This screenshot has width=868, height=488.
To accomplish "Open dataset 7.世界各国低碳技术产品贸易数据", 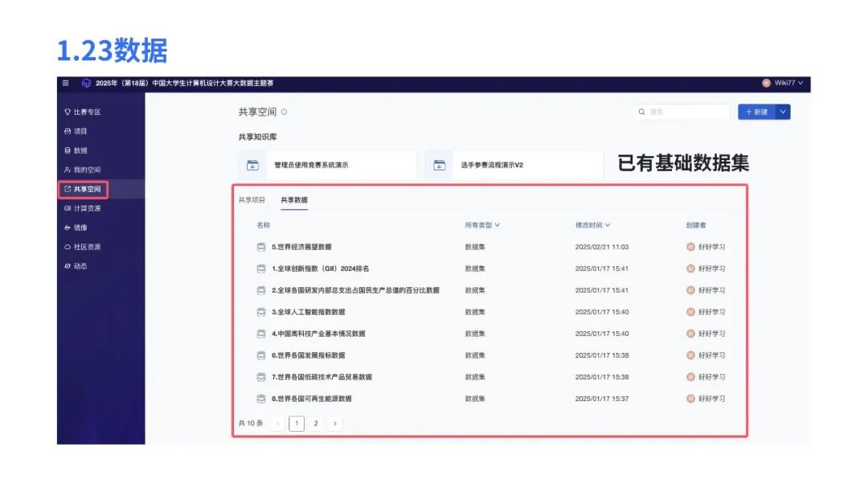I will click(321, 377).
